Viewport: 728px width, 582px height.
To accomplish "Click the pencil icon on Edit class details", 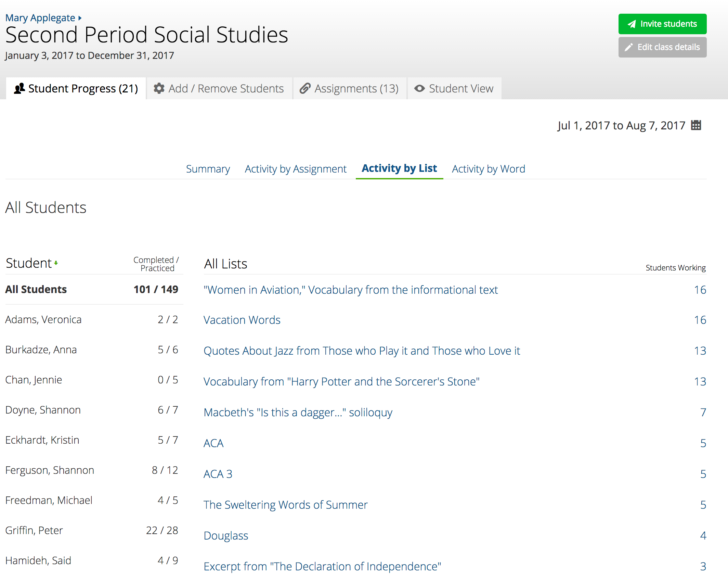I will pos(628,47).
